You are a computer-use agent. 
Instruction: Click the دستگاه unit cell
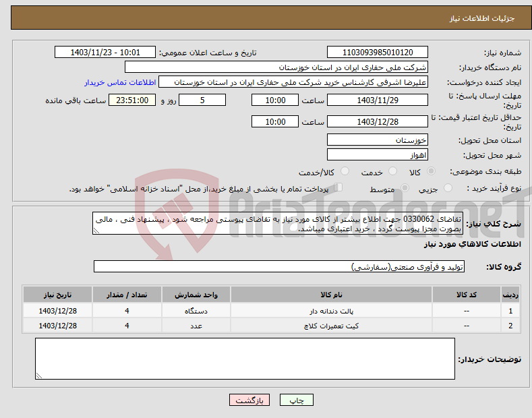(x=196, y=311)
